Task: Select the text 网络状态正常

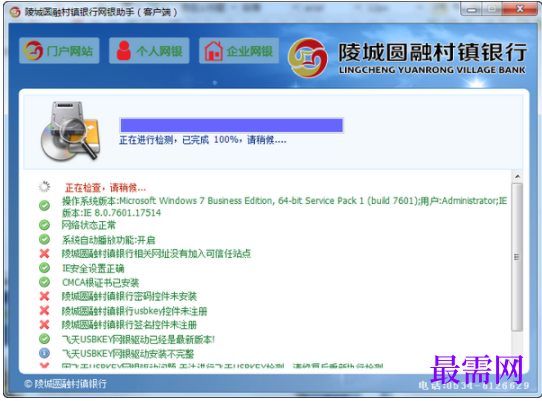Action: tap(88, 225)
